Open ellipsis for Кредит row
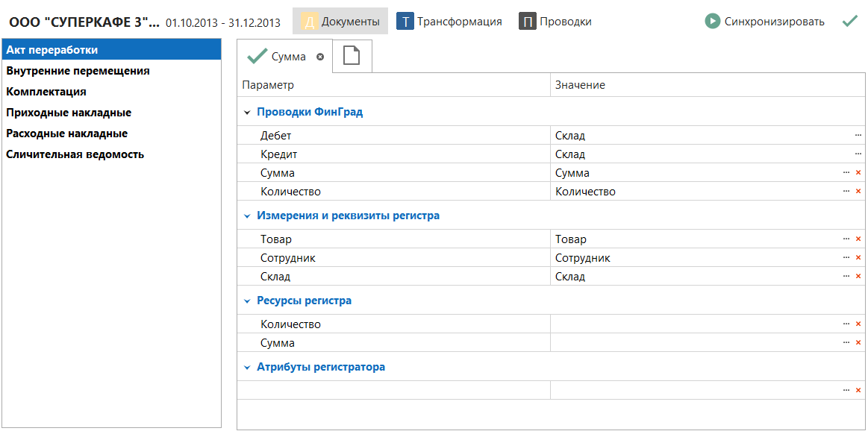 (x=858, y=154)
